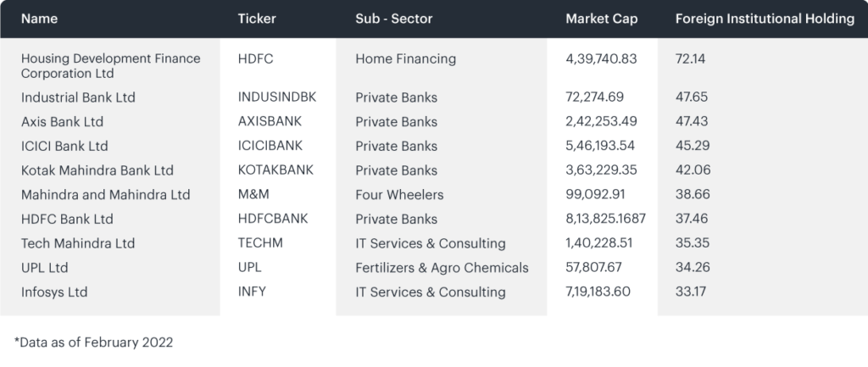Select Foreign Institutional Holding column header
The height and width of the screenshot is (367, 868).
(765, 19)
